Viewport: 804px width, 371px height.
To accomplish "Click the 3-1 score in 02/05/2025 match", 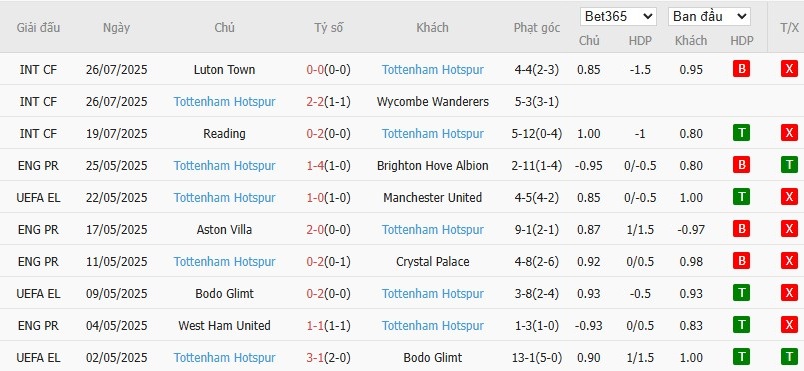I will point(315,357).
